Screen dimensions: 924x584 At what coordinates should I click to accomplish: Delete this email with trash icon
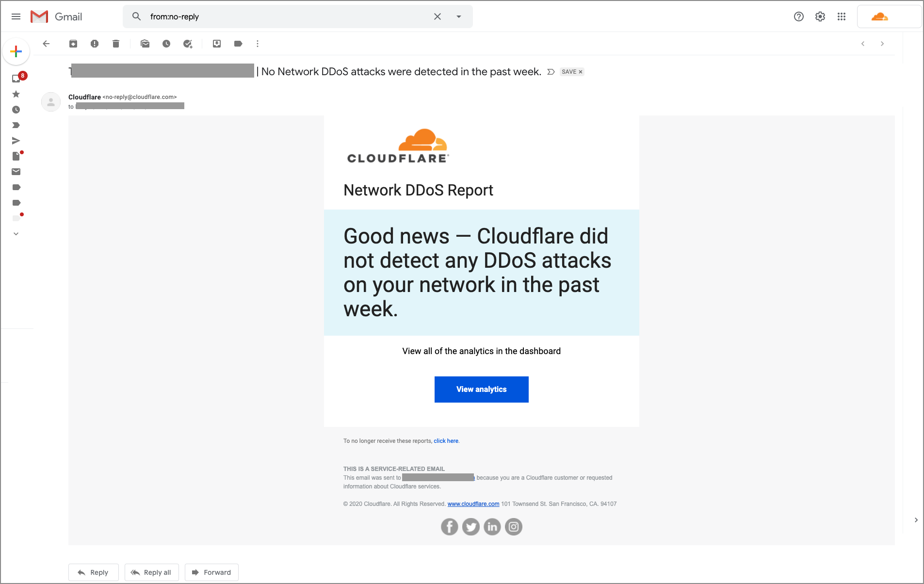pos(116,44)
